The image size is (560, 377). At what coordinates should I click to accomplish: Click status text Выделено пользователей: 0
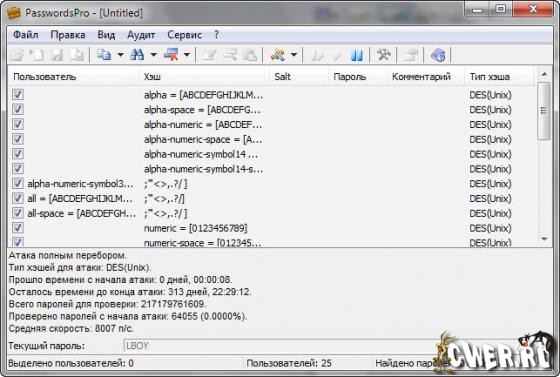(x=71, y=363)
